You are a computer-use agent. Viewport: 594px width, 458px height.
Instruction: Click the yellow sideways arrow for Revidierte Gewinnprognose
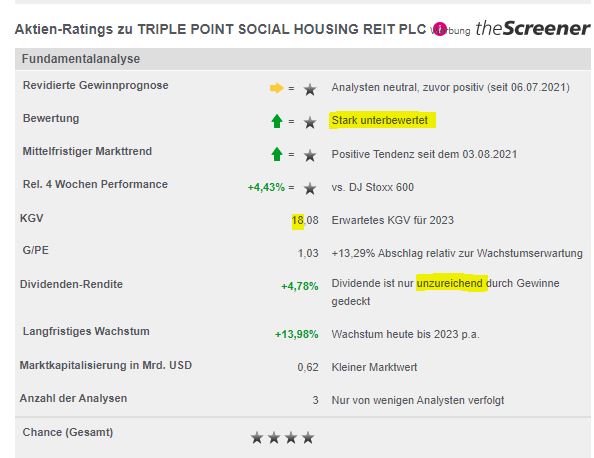[x=276, y=88]
